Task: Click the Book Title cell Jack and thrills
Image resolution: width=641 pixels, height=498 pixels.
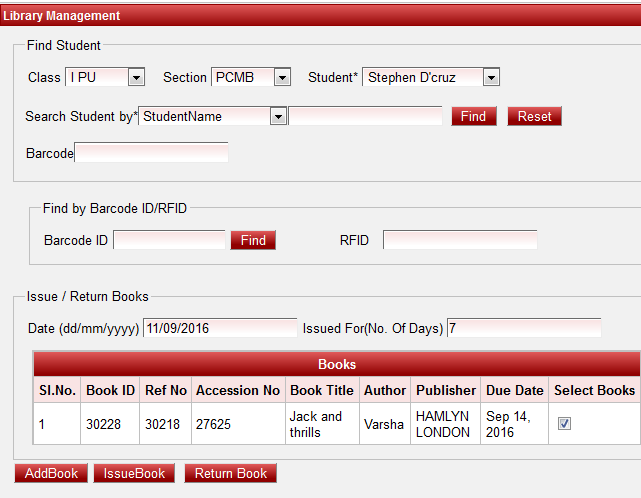Action: (x=321, y=424)
